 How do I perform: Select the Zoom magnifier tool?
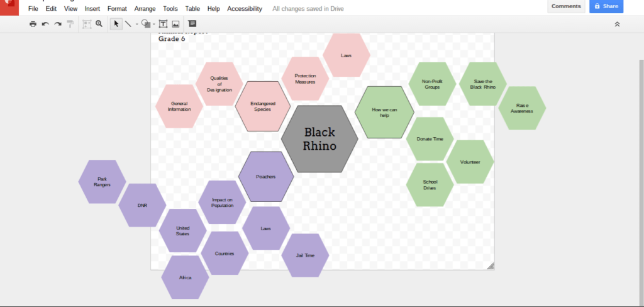[99, 24]
